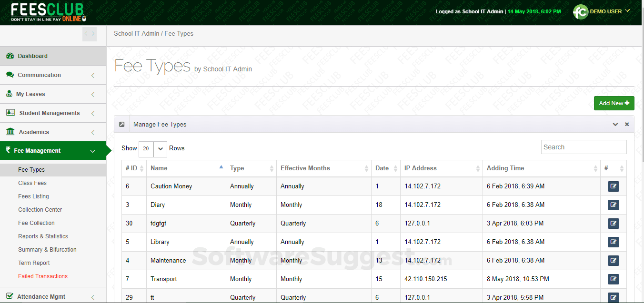Click School IT Admin breadcrumb text
The image size is (644, 303).
point(137,34)
